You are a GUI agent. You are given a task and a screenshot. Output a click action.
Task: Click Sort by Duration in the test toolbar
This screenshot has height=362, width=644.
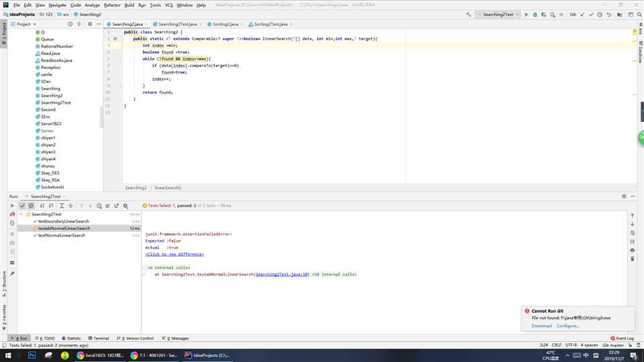coord(51,206)
